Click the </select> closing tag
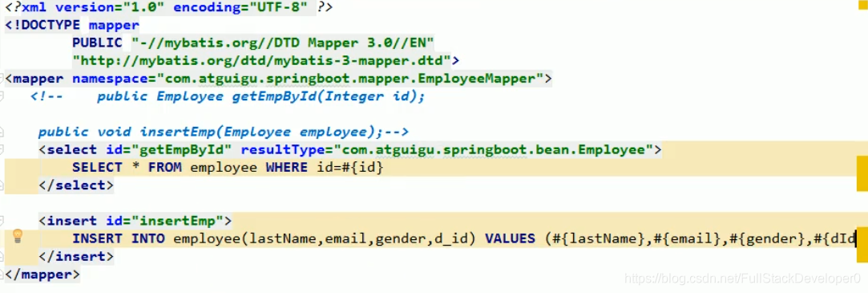This screenshot has width=868, height=293. tap(76, 185)
